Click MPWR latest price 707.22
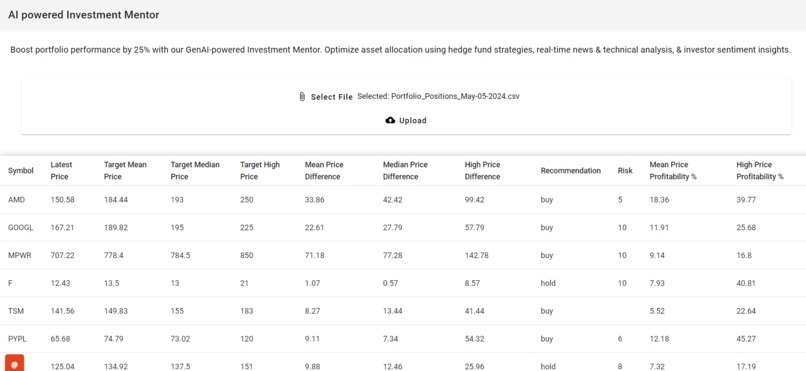Viewport: 806px width, 371px height. 62,255
